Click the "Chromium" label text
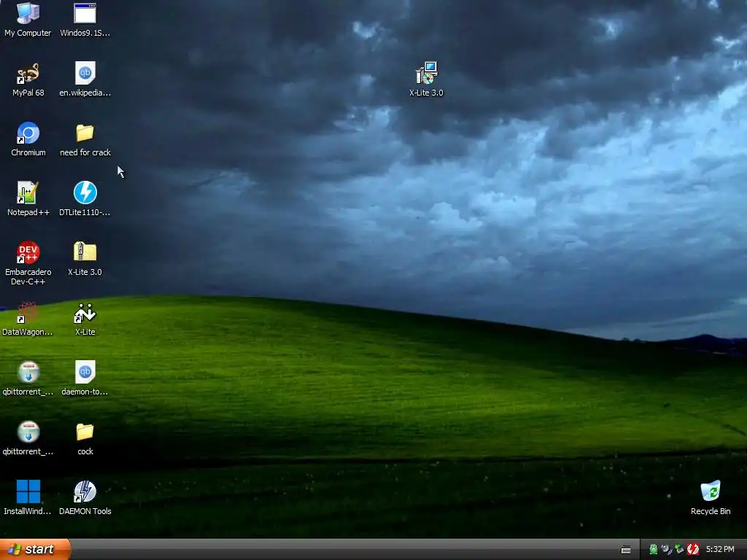This screenshot has height=560, width=747. coord(28,152)
